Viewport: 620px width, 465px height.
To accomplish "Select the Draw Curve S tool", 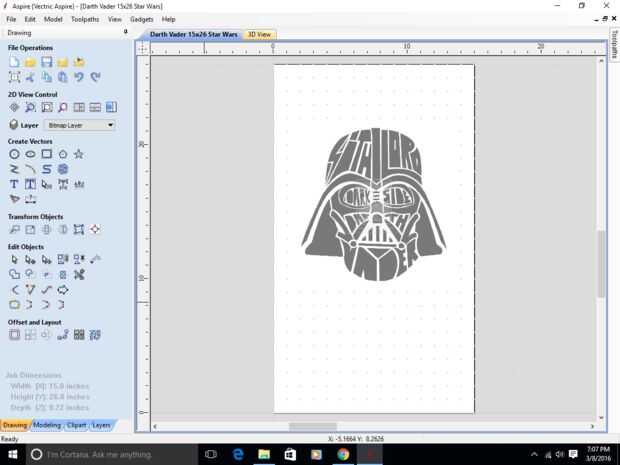I will coord(47,169).
